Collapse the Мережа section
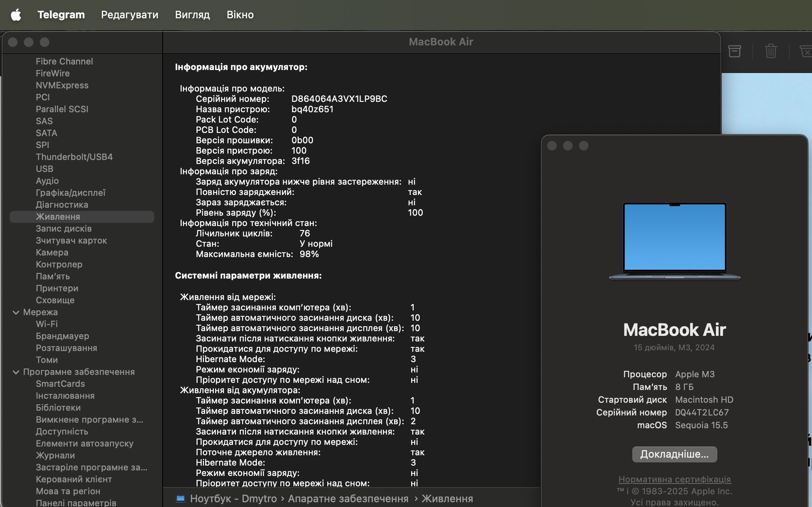Screen dimensions: 812x507 (x=16, y=312)
